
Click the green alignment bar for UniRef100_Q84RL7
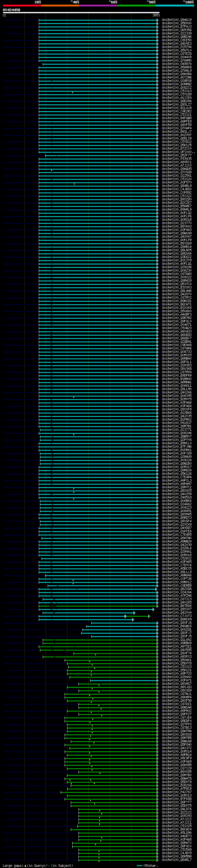[x=118, y=860]
